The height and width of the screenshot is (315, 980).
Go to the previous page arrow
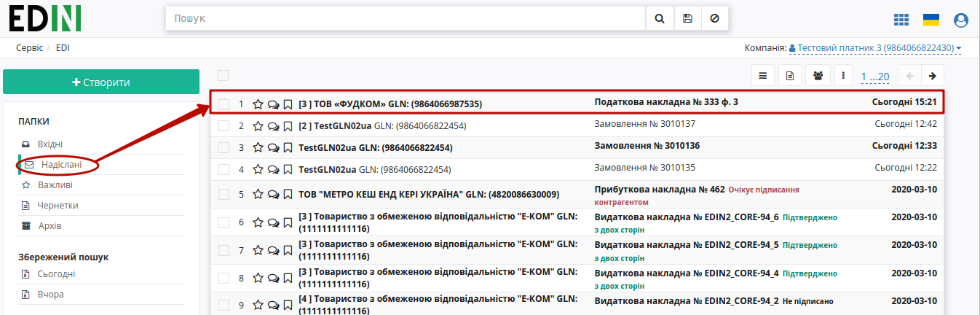click(x=910, y=75)
